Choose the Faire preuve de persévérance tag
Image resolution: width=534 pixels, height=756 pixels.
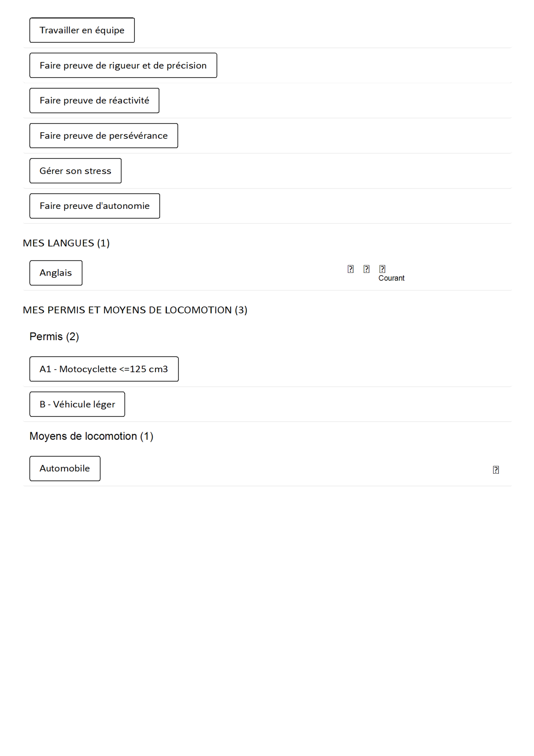click(x=104, y=136)
